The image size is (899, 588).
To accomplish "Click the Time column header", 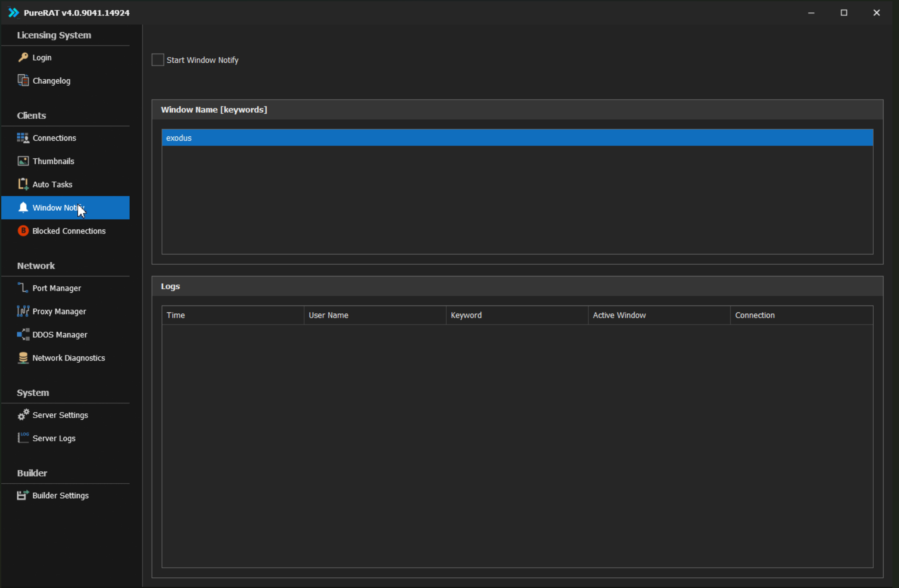I will pos(233,315).
